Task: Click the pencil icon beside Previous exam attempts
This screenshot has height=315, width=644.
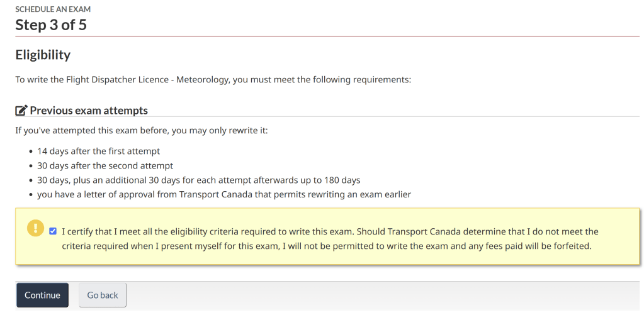Action: [x=21, y=111]
